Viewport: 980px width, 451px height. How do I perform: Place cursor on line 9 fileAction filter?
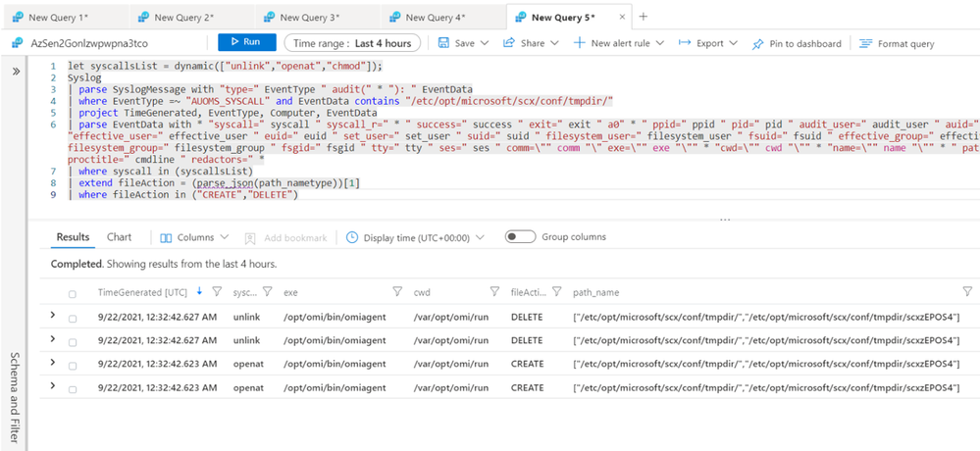(183, 195)
